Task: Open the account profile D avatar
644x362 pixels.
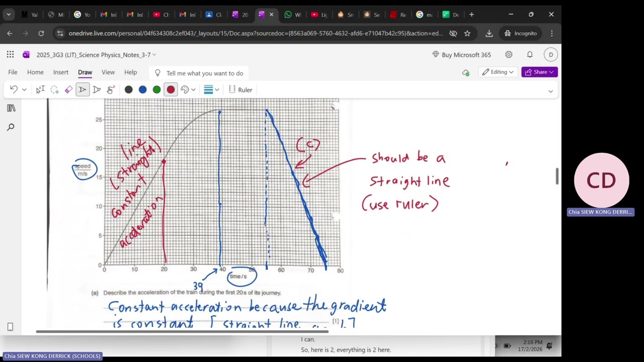Action: click(x=551, y=55)
